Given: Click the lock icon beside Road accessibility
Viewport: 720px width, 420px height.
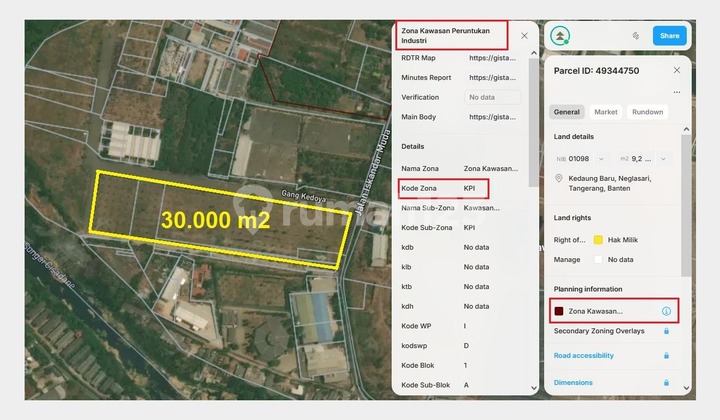Looking at the screenshot, I should click(x=666, y=355).
